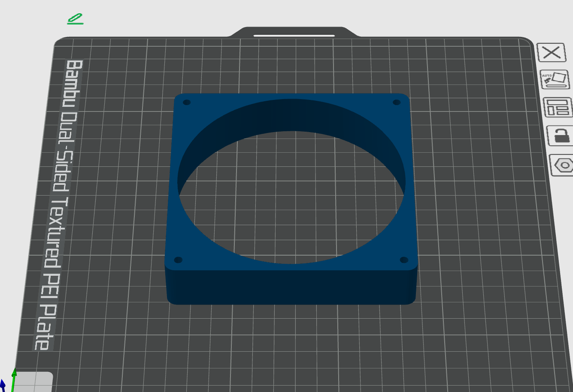The height and width of the screenshot is (392, 573).
Task: Delete this plate with the cross icon
Action: tap(552, 52)
